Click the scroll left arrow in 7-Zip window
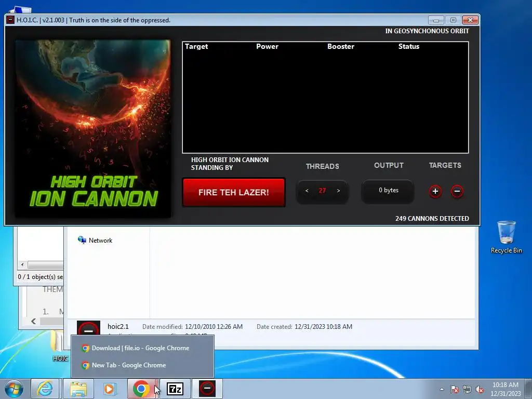Viewport: 532px width, 399px height. tap(22, 264)
